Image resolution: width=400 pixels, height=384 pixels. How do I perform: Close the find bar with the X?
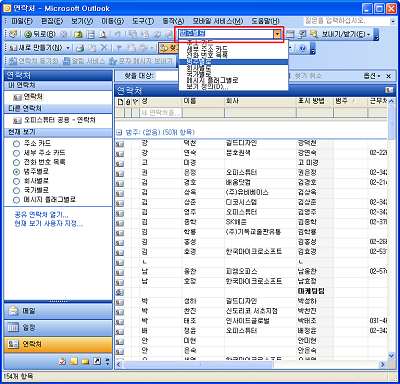[389, 76]
